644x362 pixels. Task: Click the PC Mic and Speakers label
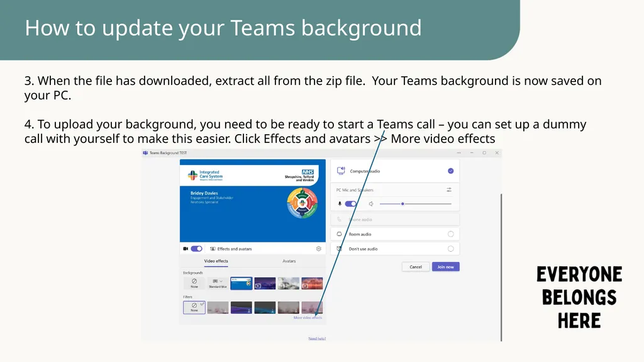(x=355, y=190)
